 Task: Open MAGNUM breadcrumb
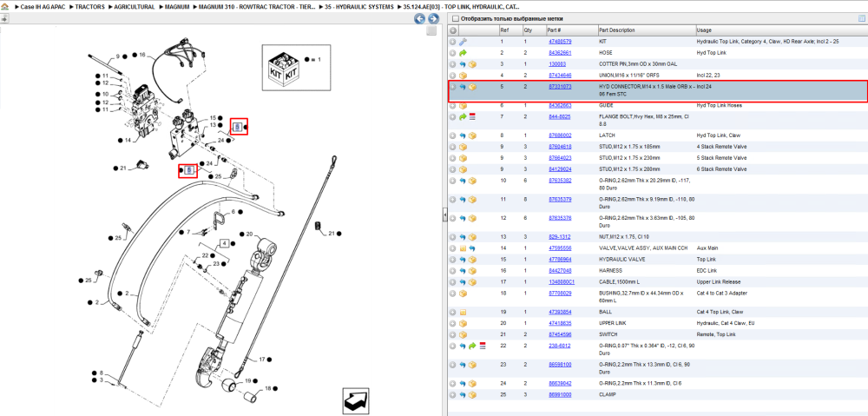coord(177,7)
